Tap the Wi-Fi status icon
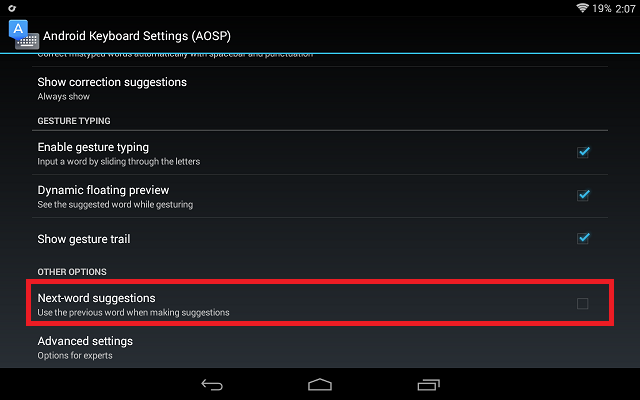640x400 pixels. tap(582, 8)
